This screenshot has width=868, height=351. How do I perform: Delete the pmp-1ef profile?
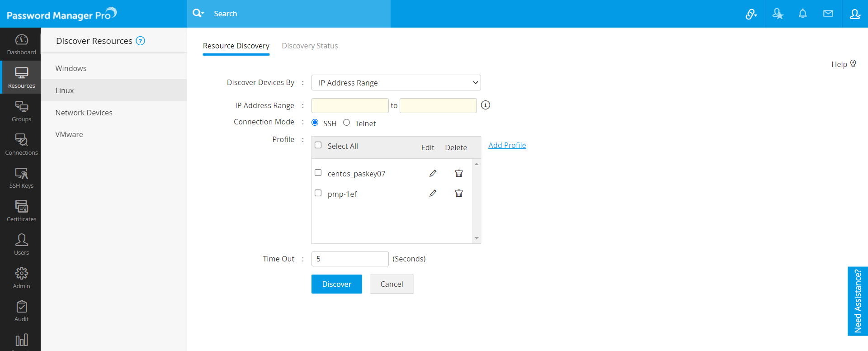click(x=459, y=193)
